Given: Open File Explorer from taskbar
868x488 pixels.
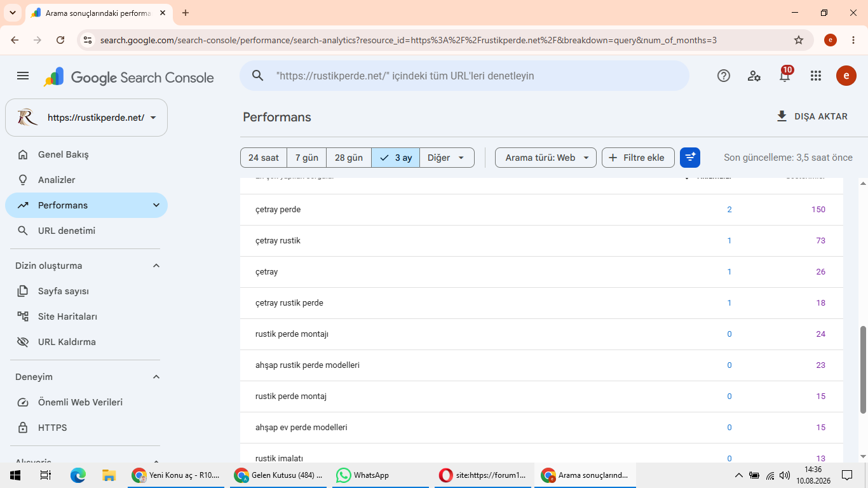Looking at the screenshot, I should [109, 475].
